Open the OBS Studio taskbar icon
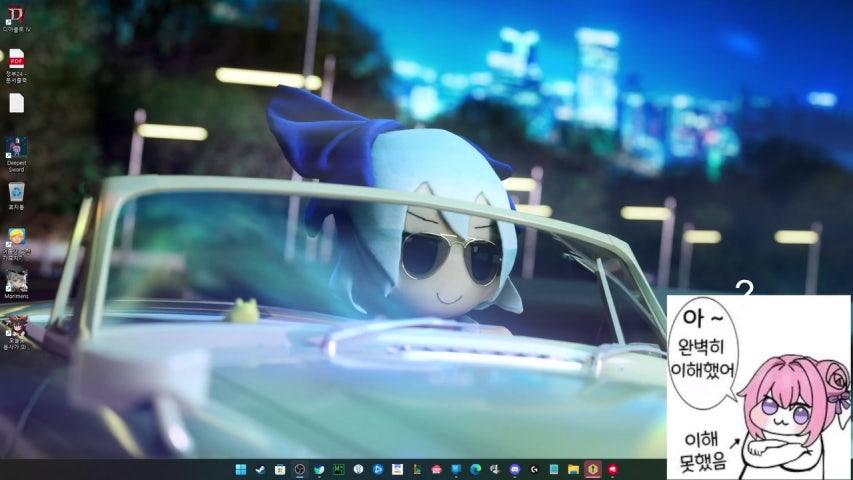Screen dimensions: 853x480 click(x=299, y=469)
